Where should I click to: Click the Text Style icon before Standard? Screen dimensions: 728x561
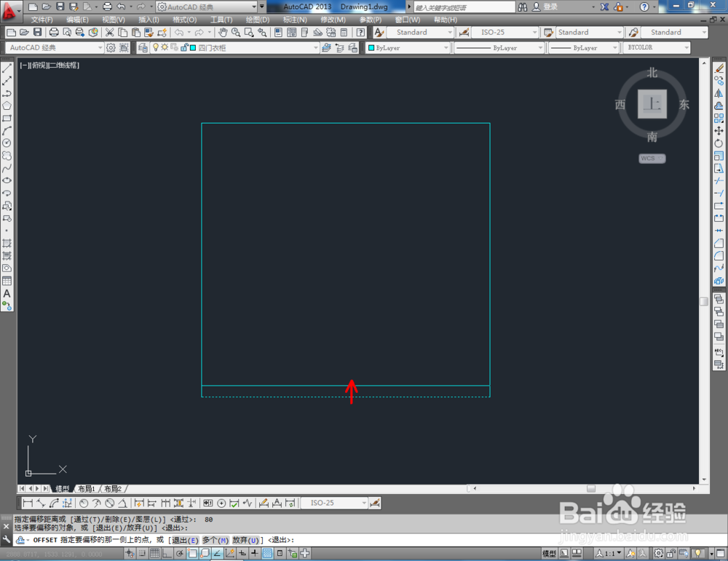[379, 33]
